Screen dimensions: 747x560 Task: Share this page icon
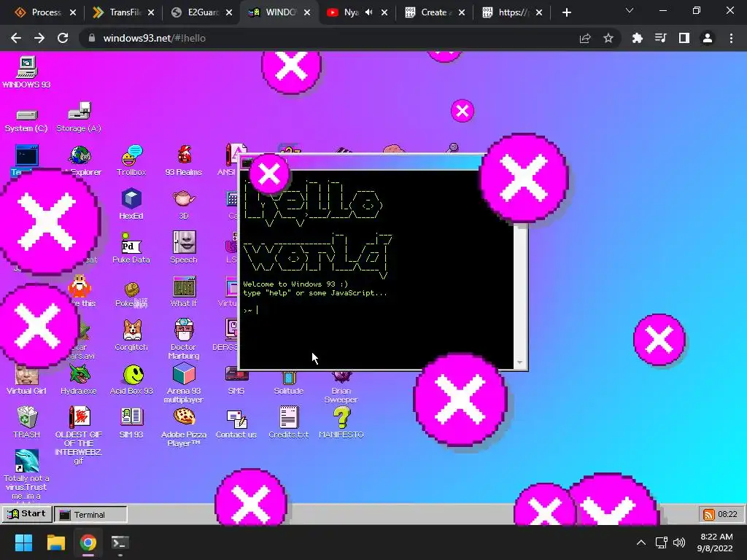(585, 38)
